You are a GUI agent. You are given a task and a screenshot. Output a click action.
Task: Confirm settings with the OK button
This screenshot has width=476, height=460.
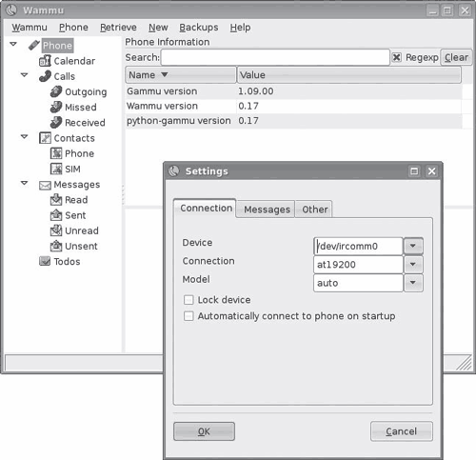(204, 431)
